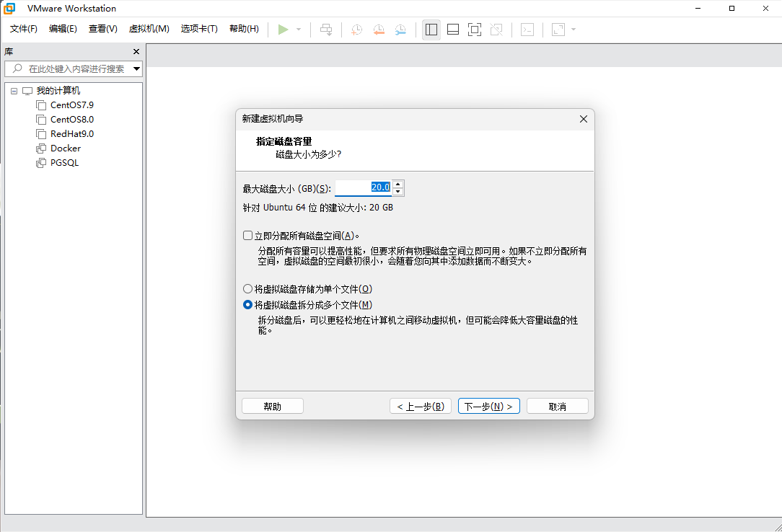
Task: Select 将虚拟磁盘存储为单个文件 radio option
Action: coord(247,289)
